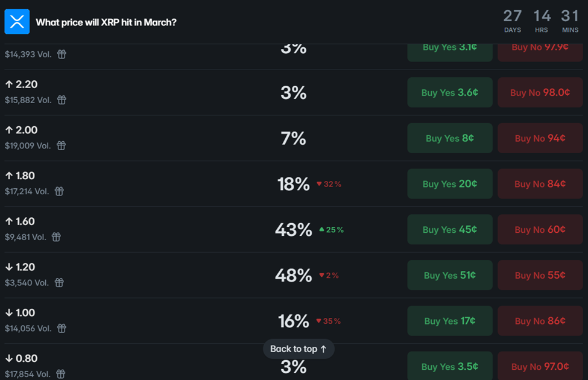Click gift icon in ↑ 2.20 row
Screen dimensions: 588x380
click(x=62, y=100)
